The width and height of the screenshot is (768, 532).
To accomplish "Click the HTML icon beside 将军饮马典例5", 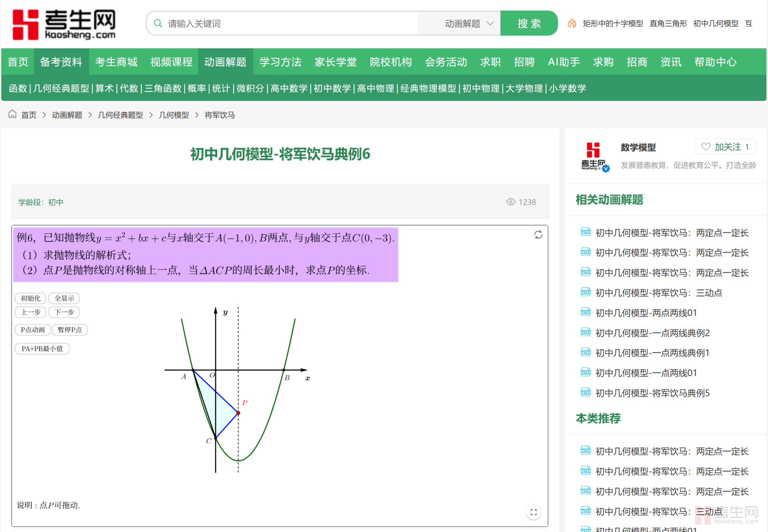I will coord(586,392).
